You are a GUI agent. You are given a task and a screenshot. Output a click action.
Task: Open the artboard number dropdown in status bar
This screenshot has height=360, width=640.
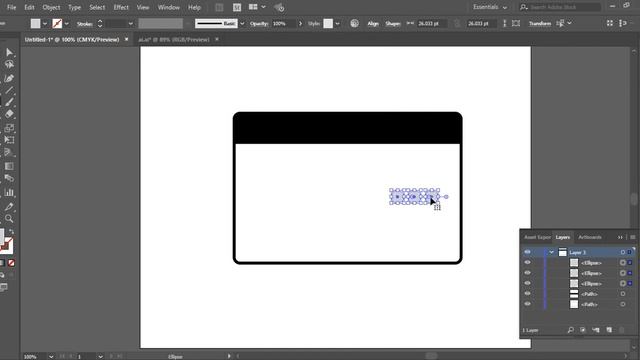point(100,356)
